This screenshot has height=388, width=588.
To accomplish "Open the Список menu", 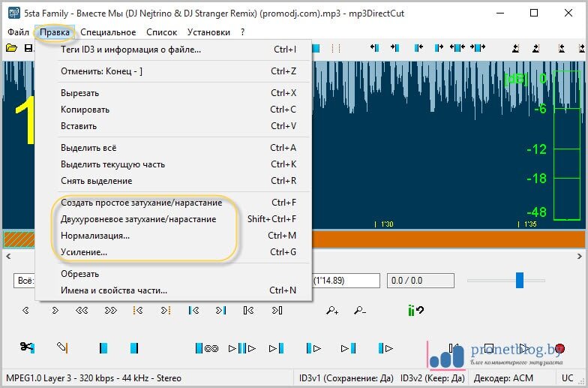I will (x=162, y=32).
